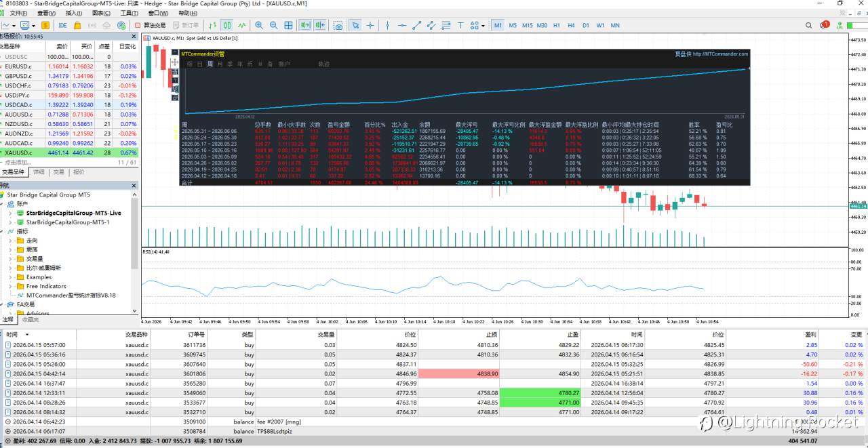868x448 pixels.
Task: Expand the 交易量 folder
Action: (x=10, y=259)
